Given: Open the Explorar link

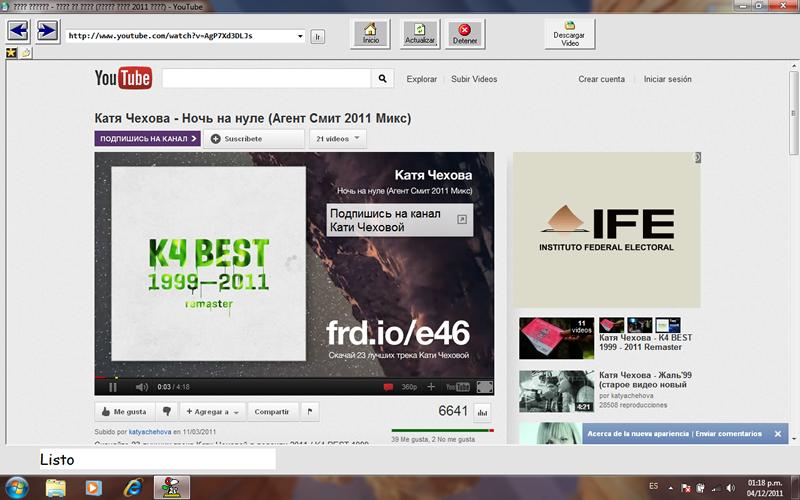Looking at the screenshot, I should click(x=421, y=79).
